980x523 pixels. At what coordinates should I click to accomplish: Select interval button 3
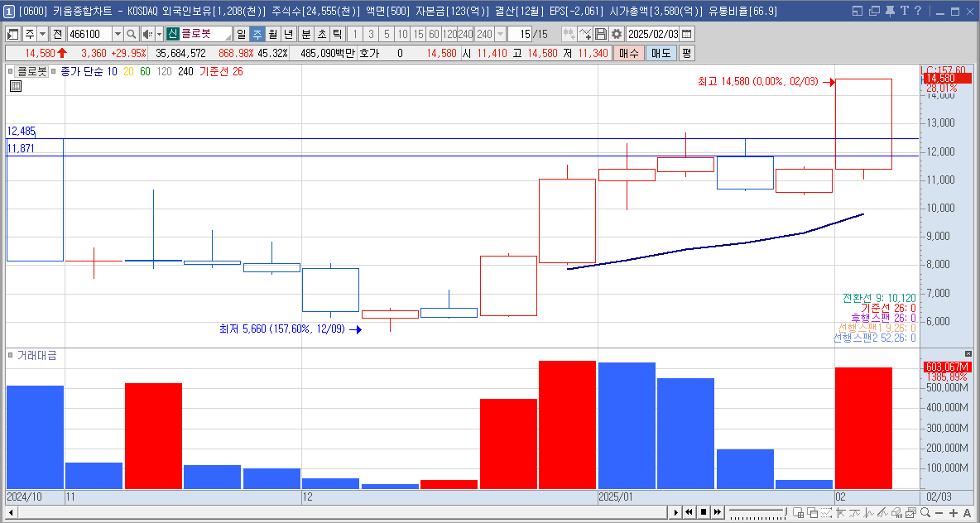[x=372, y=34]
